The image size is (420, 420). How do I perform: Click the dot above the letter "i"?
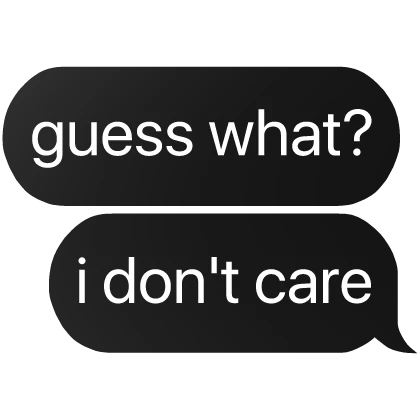click(82, 261)
